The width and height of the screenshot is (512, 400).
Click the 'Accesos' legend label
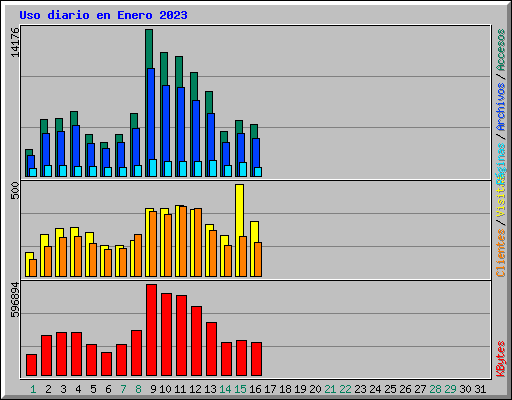tap(501, 50)
